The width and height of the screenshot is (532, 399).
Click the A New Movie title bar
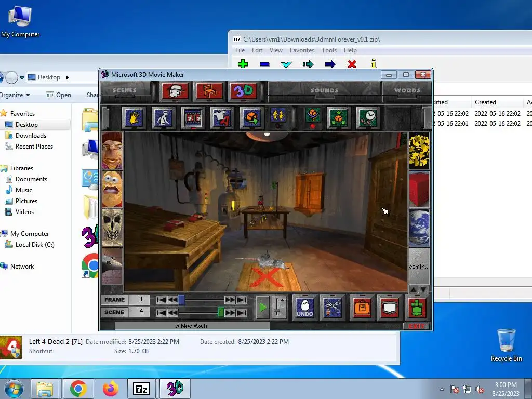192,326
